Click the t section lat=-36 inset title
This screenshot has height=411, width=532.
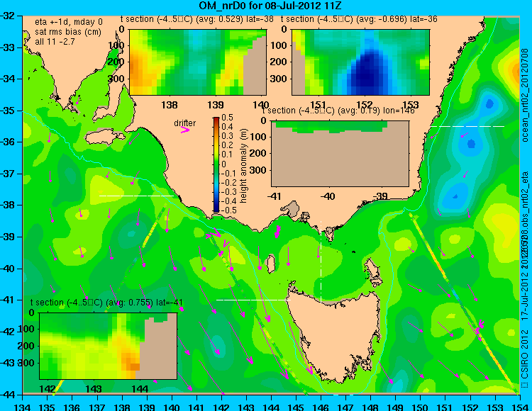359,19
